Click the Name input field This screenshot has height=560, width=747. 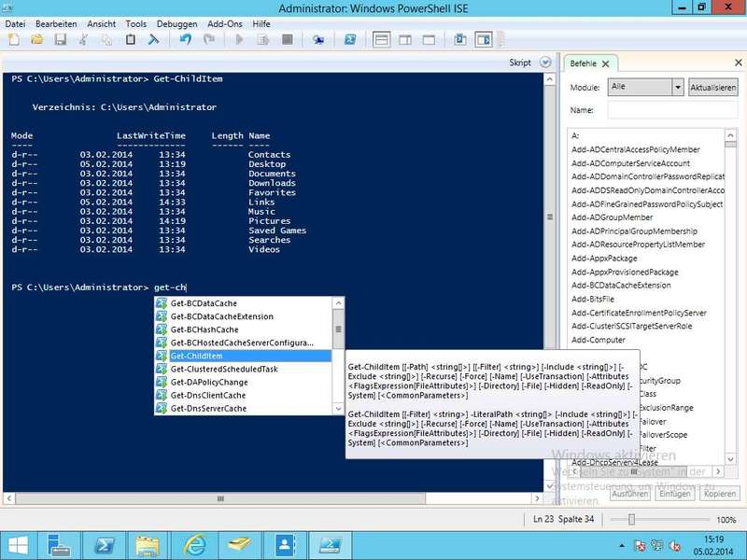[671, 110]
